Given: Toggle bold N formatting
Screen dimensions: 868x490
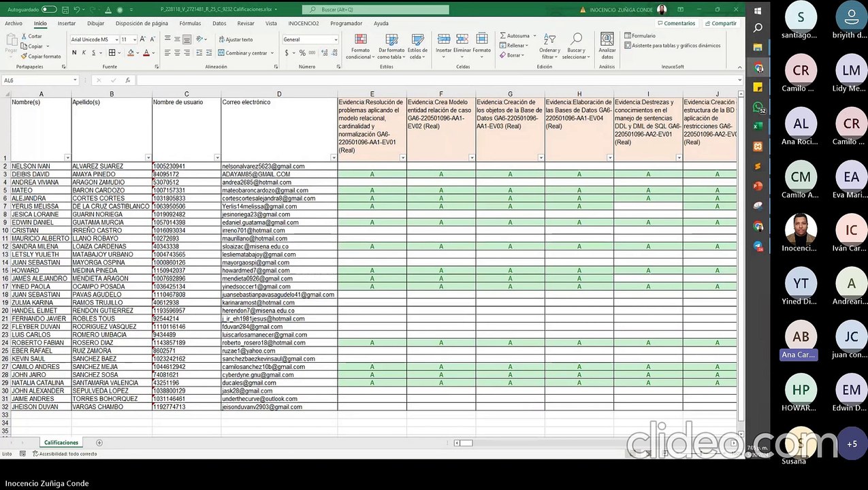Looking at the screenshot, I should coord(74,52).
